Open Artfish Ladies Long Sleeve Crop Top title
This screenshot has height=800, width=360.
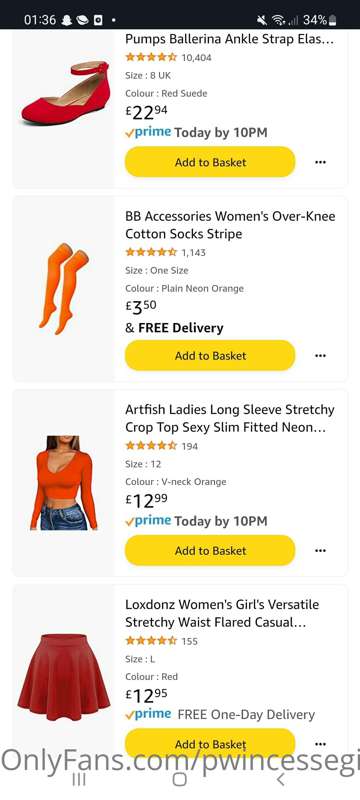229,418
